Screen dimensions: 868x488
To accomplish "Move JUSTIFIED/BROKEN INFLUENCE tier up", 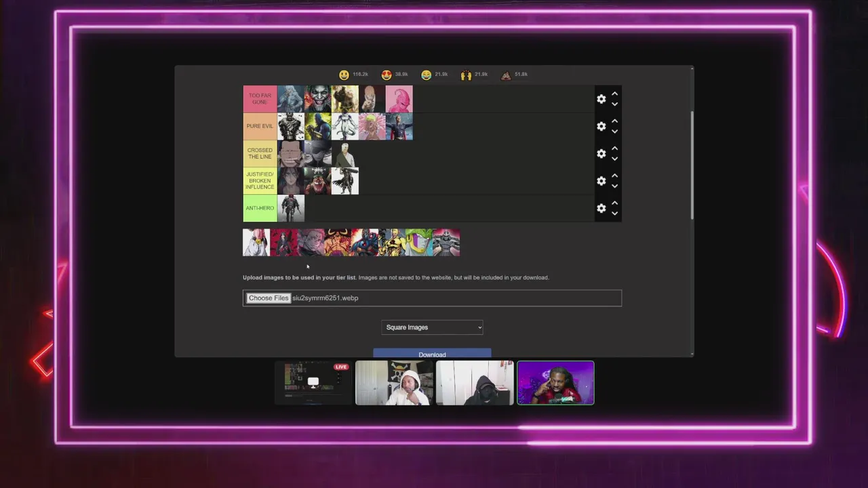I will 614,176.
